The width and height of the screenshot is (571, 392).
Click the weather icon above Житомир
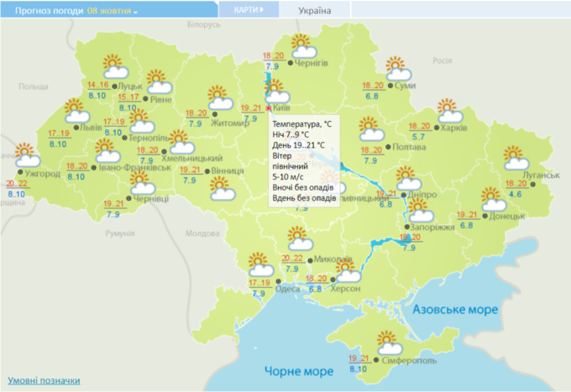220,97
